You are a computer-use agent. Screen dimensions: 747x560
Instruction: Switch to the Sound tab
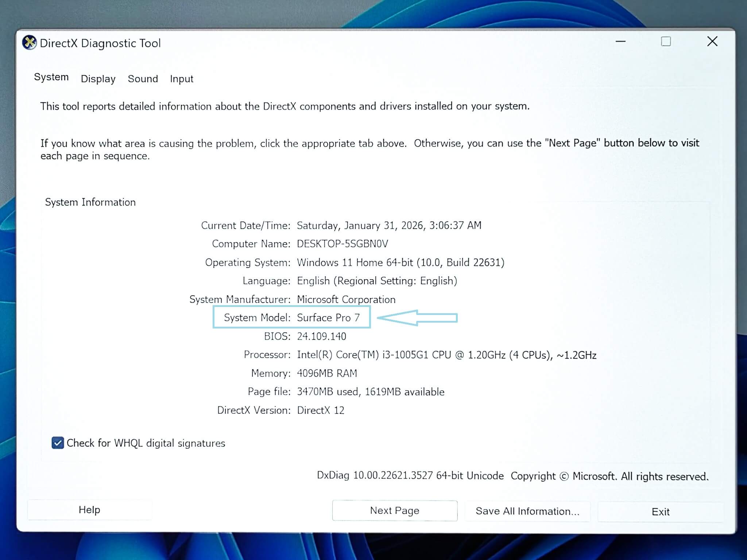143,79
